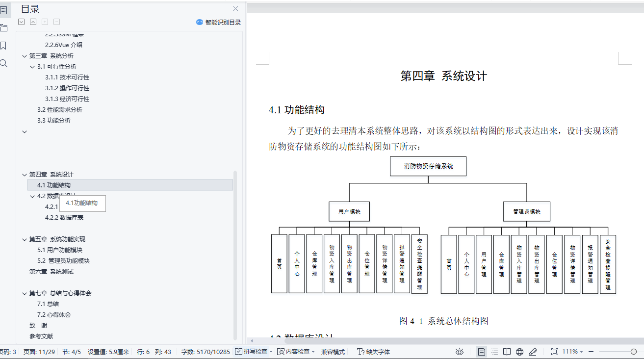Click the fit-page icon beside 111%
Screen dimensions: 644x359
(x=555, y=352)
